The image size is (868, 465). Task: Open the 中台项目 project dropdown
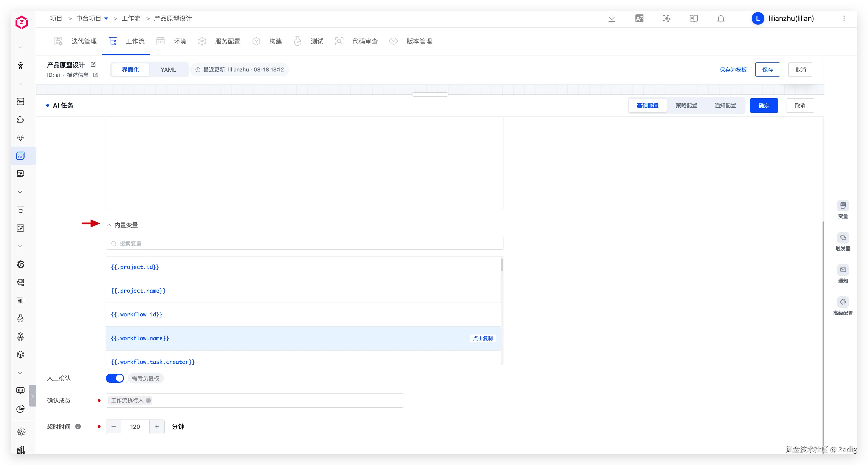(x=106, y=19)
